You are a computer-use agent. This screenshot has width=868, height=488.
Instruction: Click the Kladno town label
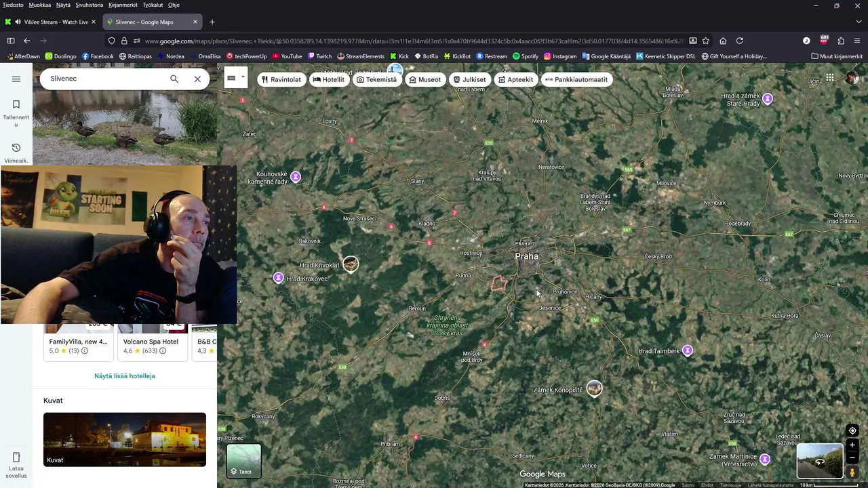pos(427,224)
